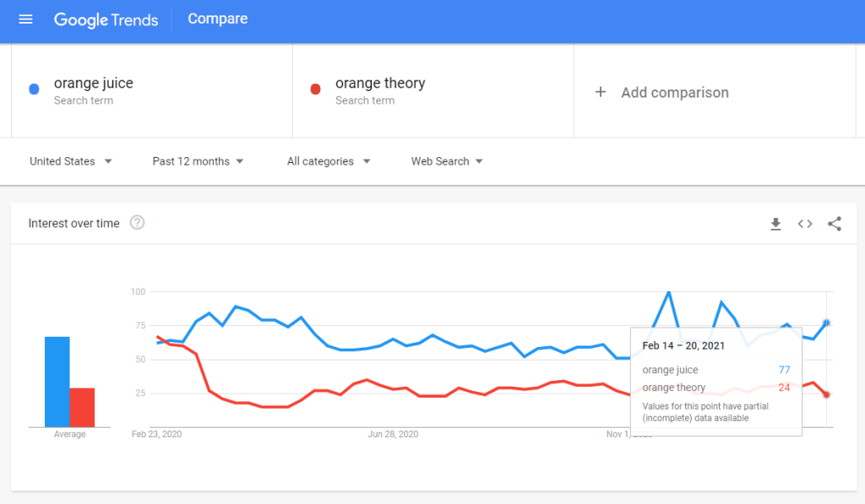Click the blue dot for orange juice

pyautogui.click(x=34, y=89)
